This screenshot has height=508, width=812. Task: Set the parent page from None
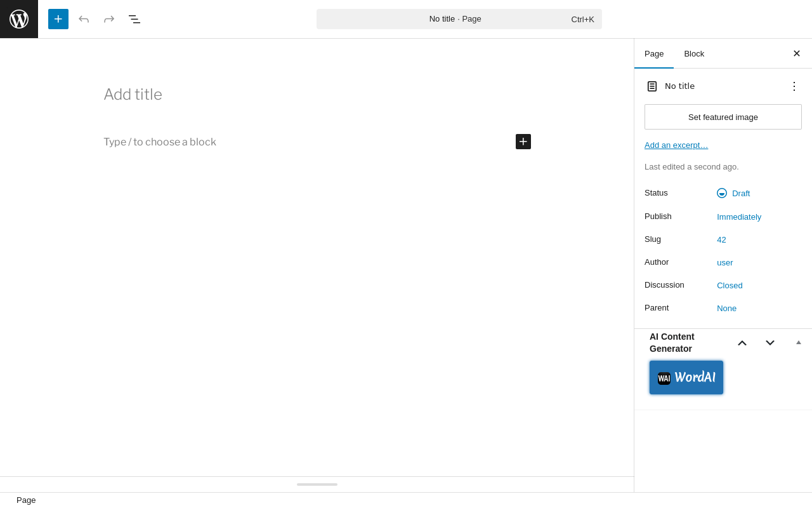(x=727, y=308)
